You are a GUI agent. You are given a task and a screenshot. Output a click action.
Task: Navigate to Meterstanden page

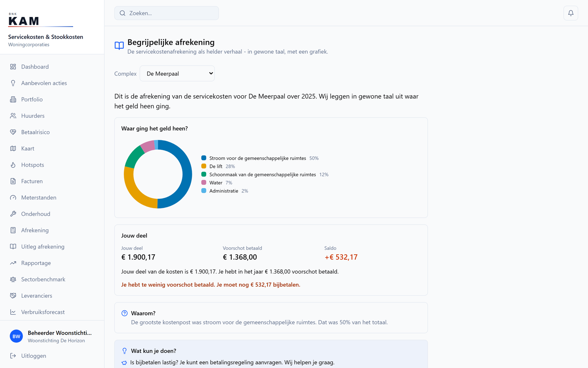click(52, 198)
